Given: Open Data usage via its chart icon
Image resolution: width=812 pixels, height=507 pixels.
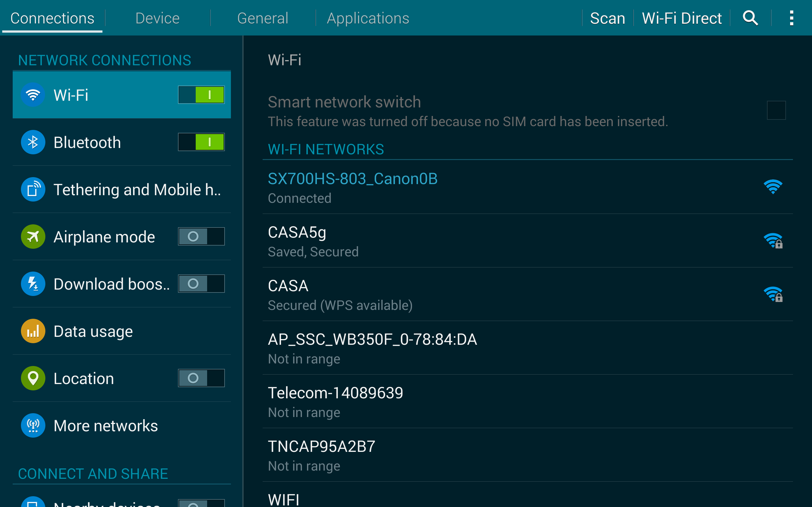Looking at the screenshot, I should 33,331.
